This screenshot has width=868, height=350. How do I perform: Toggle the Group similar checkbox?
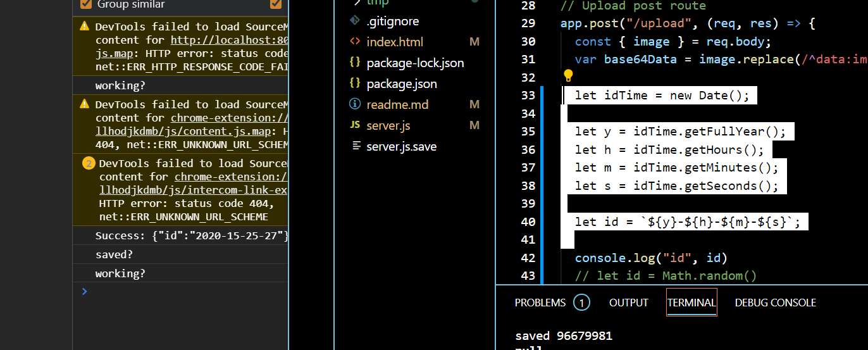coord(86,4)
